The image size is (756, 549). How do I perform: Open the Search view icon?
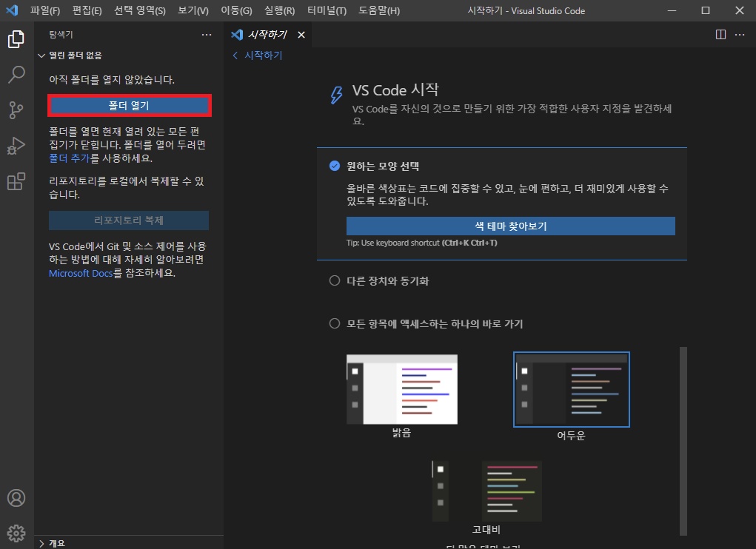tap(16, 75)
